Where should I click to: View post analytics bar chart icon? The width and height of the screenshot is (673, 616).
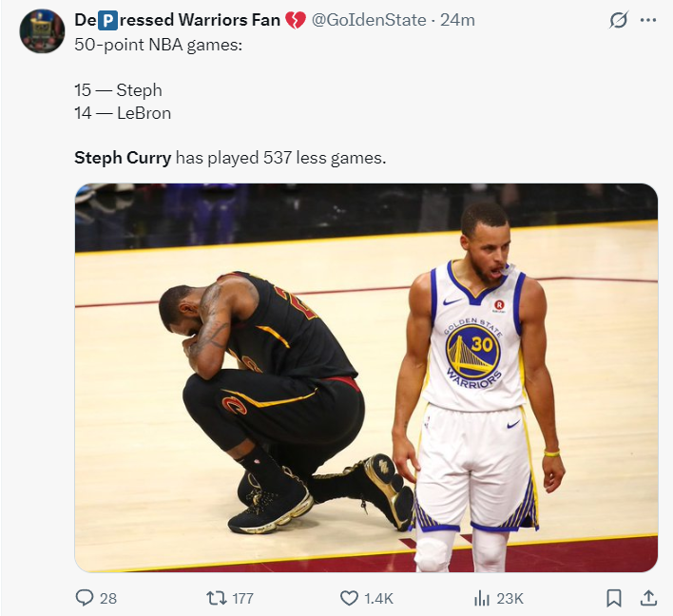tap(482, 598)
